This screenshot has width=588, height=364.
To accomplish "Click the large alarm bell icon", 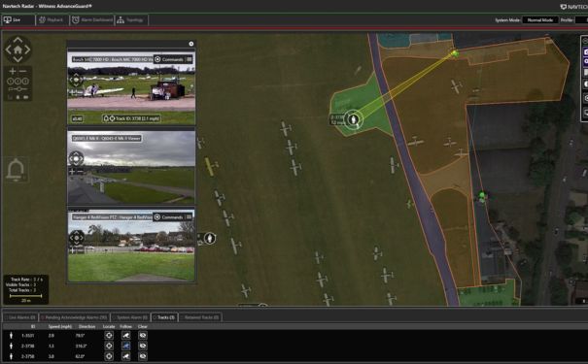I will point(16,170).
